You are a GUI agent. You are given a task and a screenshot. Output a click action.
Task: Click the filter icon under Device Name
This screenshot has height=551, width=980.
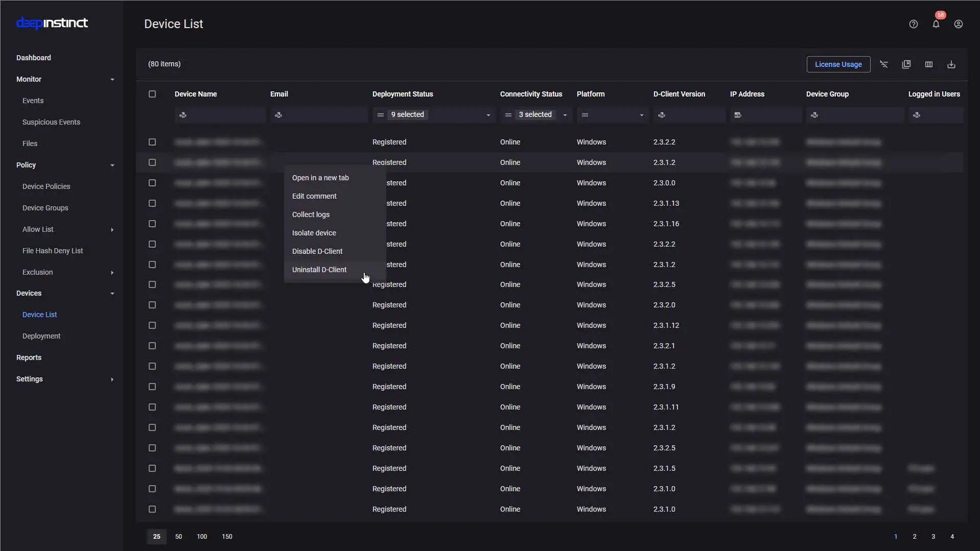coord(183,115)
